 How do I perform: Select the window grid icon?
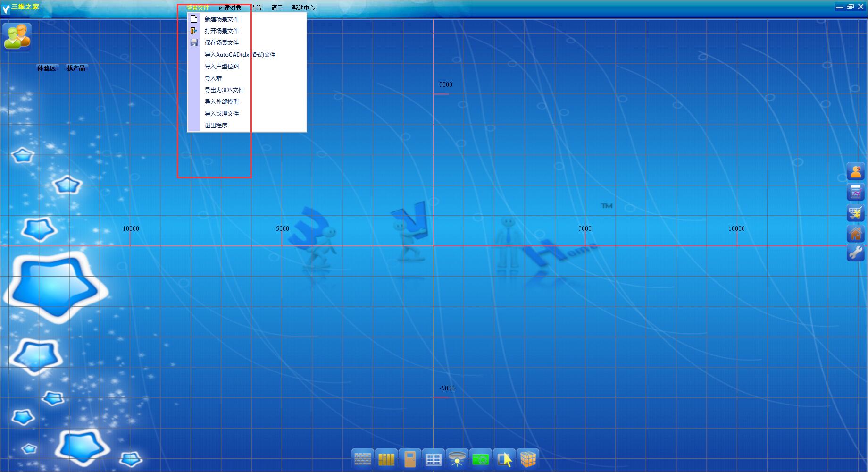point(433,459)
